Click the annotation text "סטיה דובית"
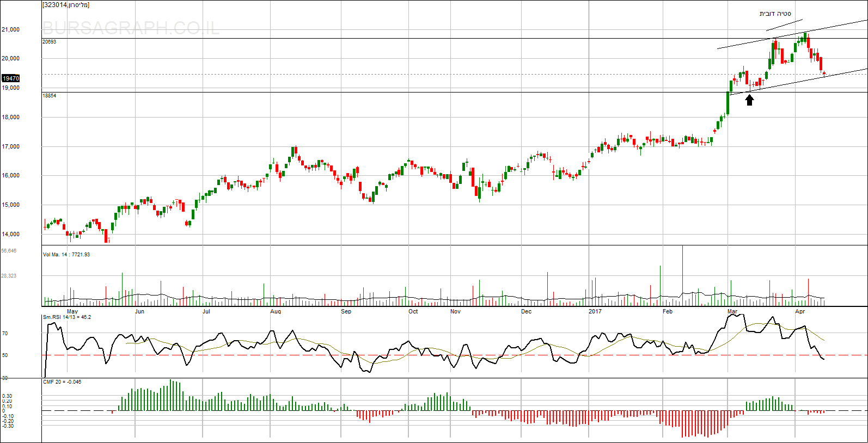 click(775, 14)
